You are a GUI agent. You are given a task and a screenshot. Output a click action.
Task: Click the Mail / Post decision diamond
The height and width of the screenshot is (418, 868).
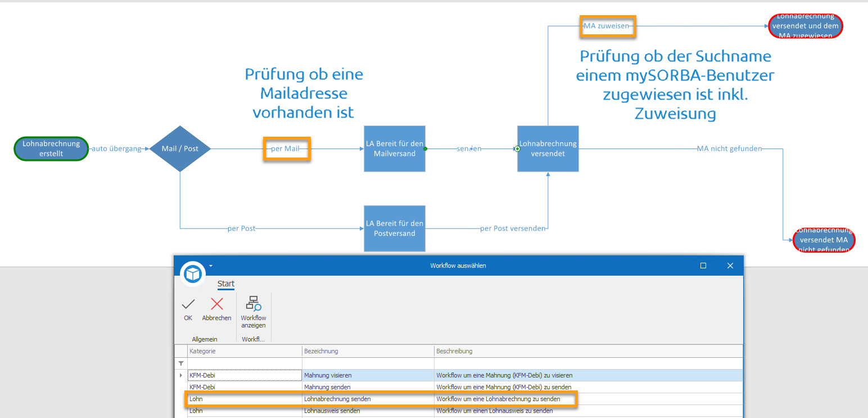tap(180, 149)
